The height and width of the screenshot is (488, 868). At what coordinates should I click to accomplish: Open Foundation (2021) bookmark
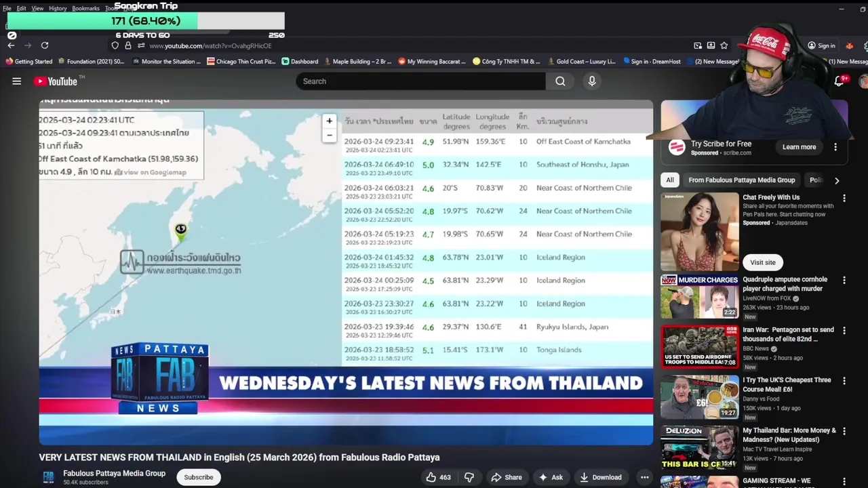[91, 62]
